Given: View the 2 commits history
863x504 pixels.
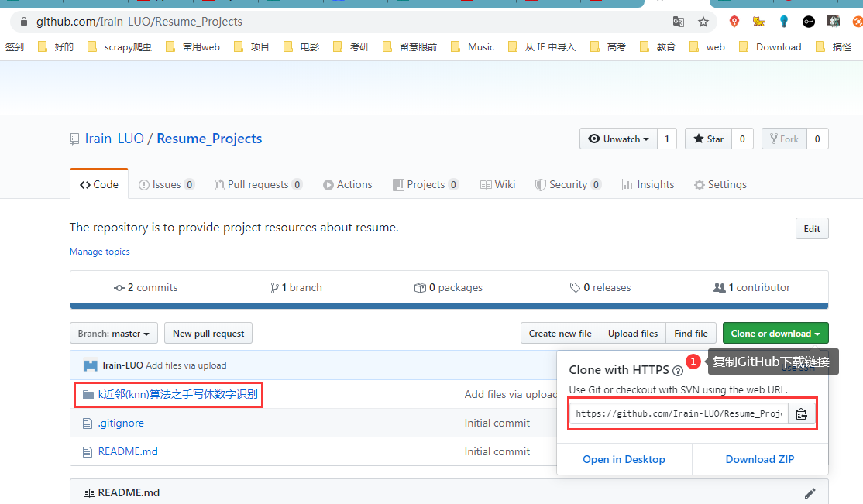Looking at the screenshot, I should [146, 287].
